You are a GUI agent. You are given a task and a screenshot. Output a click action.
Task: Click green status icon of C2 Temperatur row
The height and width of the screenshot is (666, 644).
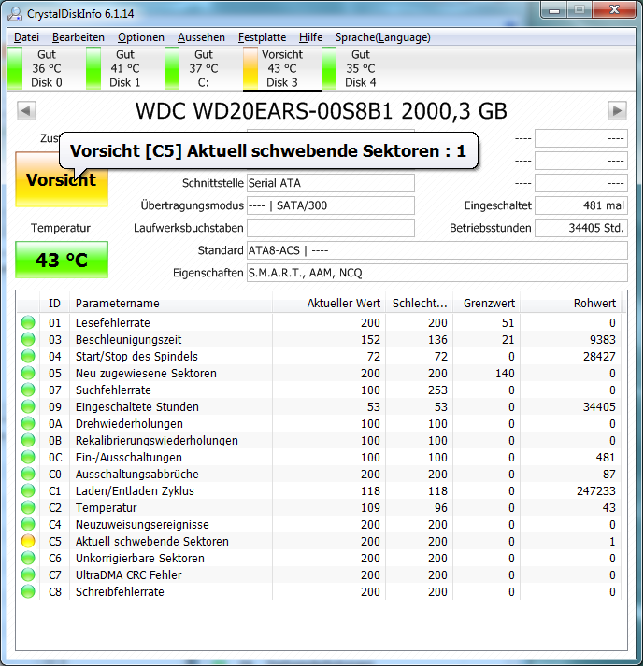click(x=28, y=507)
